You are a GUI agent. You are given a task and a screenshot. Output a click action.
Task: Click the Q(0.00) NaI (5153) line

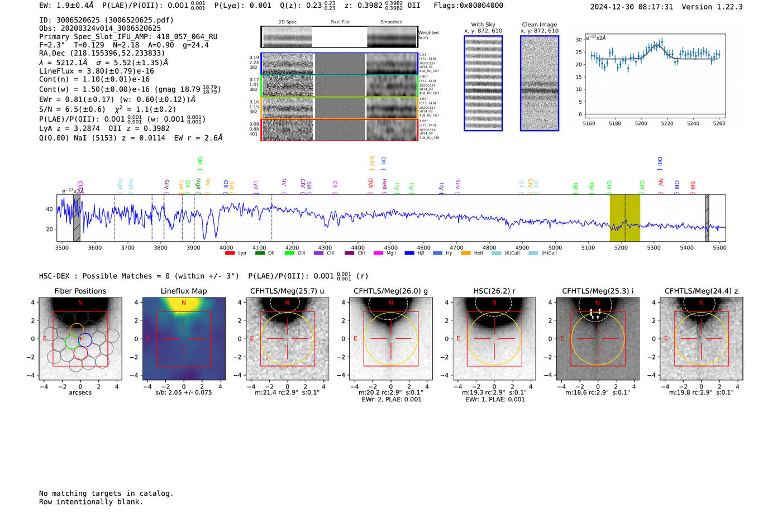click(x=131, y=138)
